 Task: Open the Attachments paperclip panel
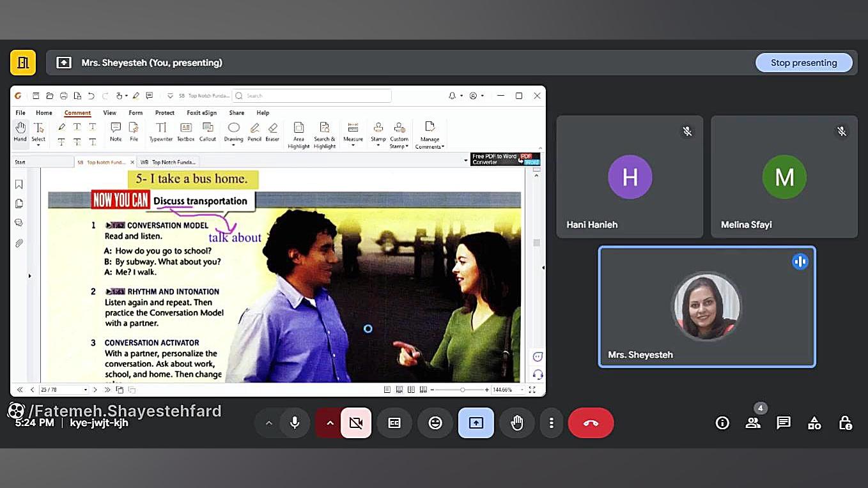19,243
